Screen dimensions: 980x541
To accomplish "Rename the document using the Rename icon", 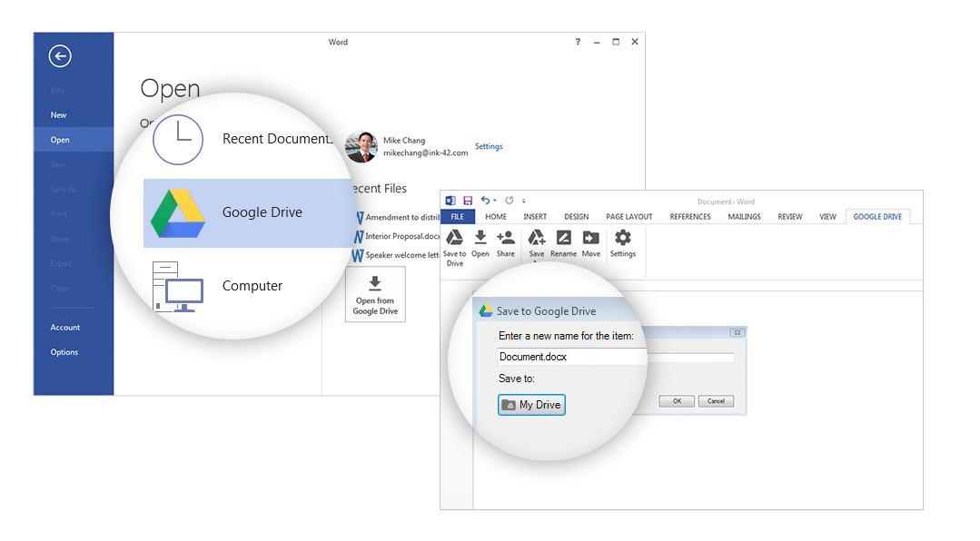I will (563, 243).
